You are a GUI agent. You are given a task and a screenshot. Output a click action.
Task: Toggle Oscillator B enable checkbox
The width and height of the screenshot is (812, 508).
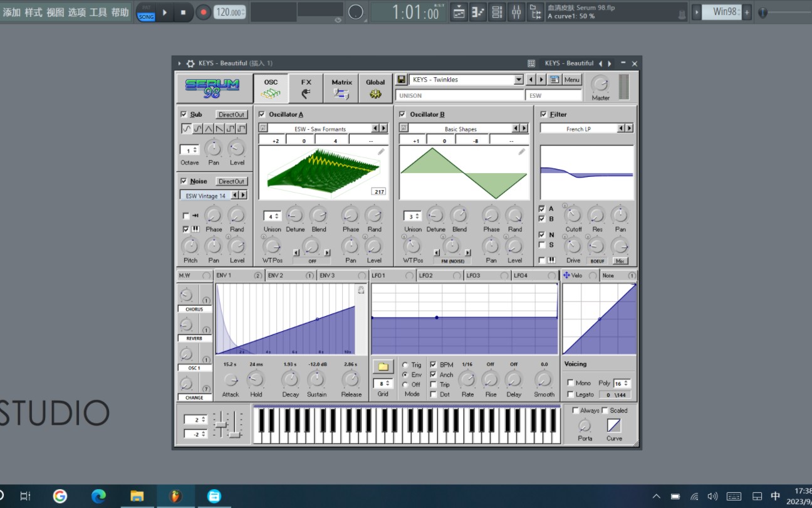coord(403,114)
